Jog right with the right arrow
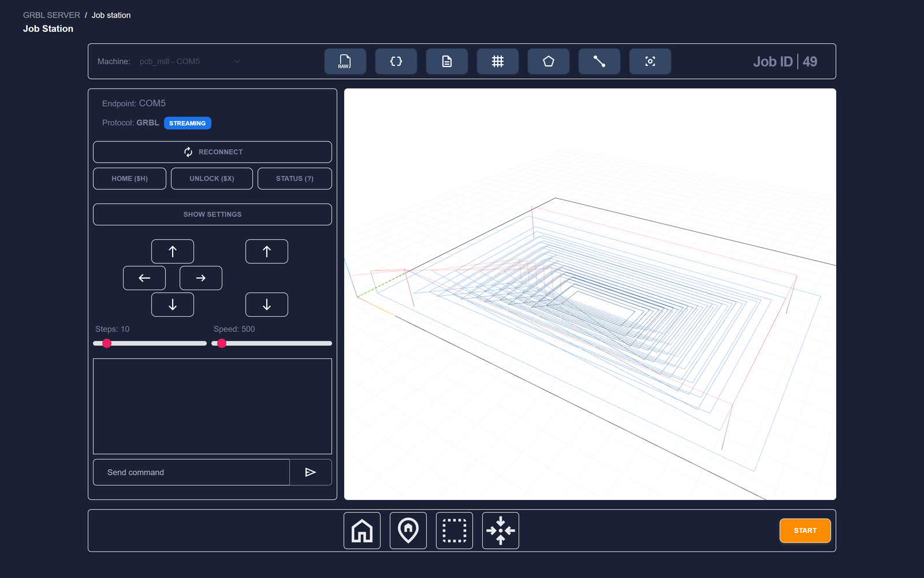This screenshot has height=578, width=924. [201, 278]
